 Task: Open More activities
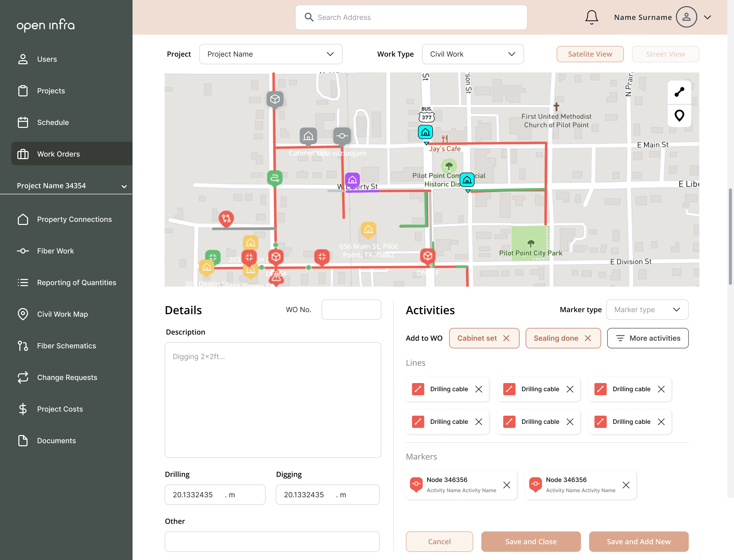648,338
